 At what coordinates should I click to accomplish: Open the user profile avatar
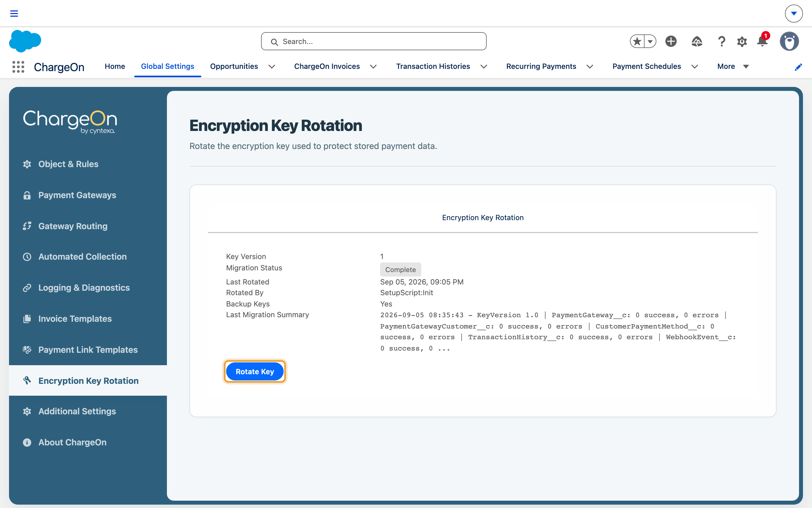789,41
